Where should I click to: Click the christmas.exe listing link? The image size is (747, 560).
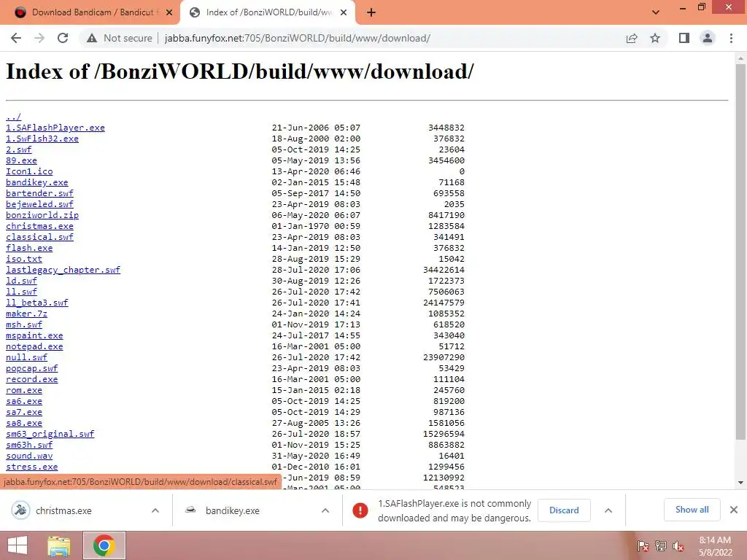point(39,226)
